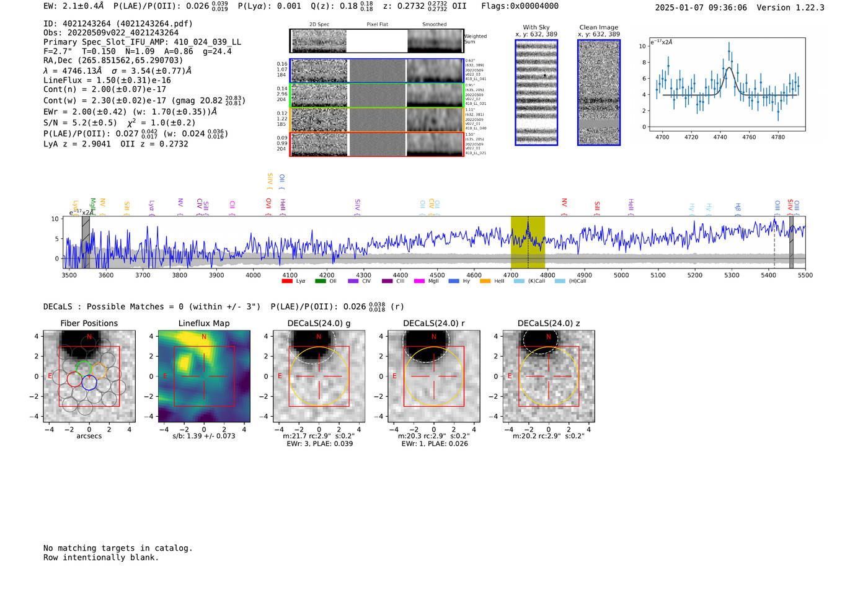Click the Flags:0x00004000 header text

coord(520,6)
